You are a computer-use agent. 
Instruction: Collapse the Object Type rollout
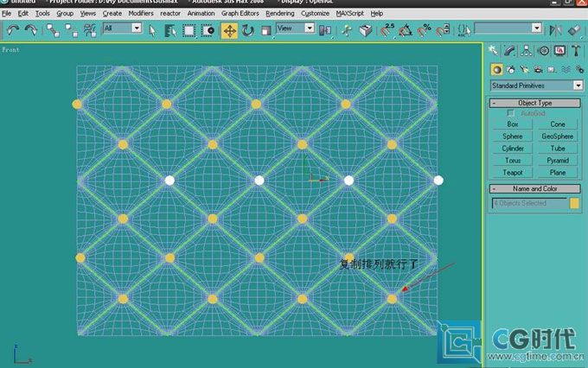pos(534,103)
